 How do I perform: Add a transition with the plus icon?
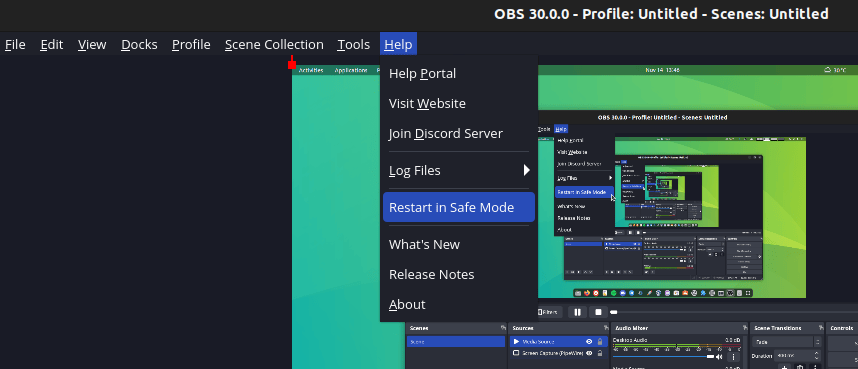tap(784, 367)
